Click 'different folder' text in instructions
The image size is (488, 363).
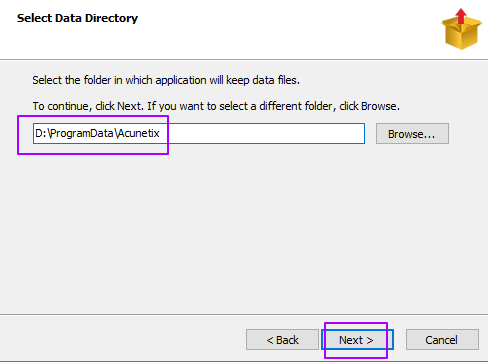(296, 106)
